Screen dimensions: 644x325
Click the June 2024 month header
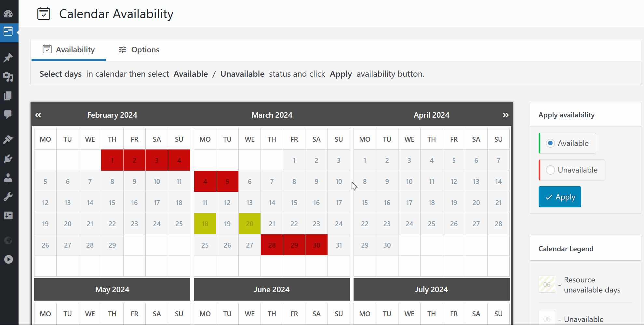[272, 290]
